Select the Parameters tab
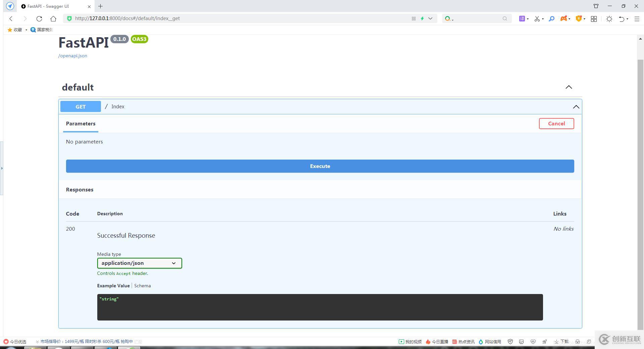Viewport: 644px width, 349px height. (80, 124)
